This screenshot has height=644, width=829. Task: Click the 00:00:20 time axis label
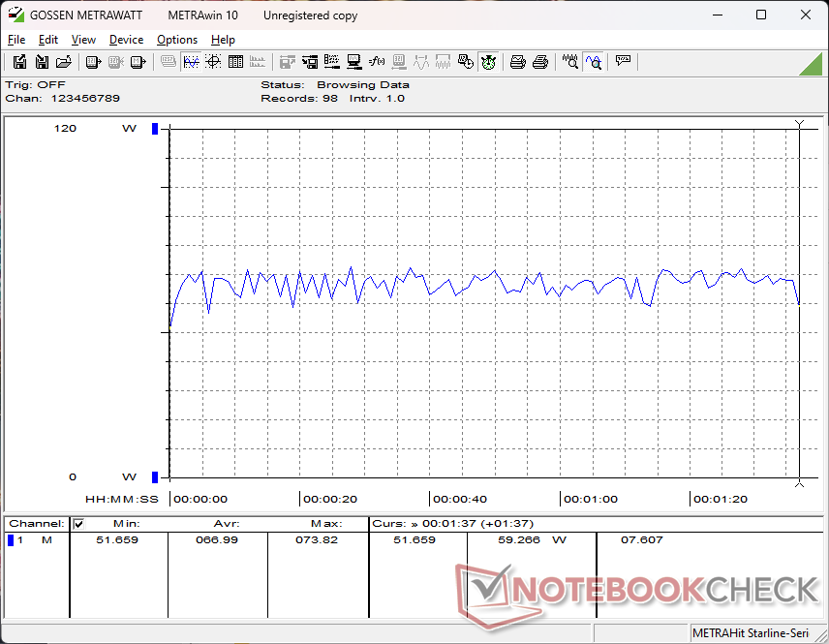330,499
